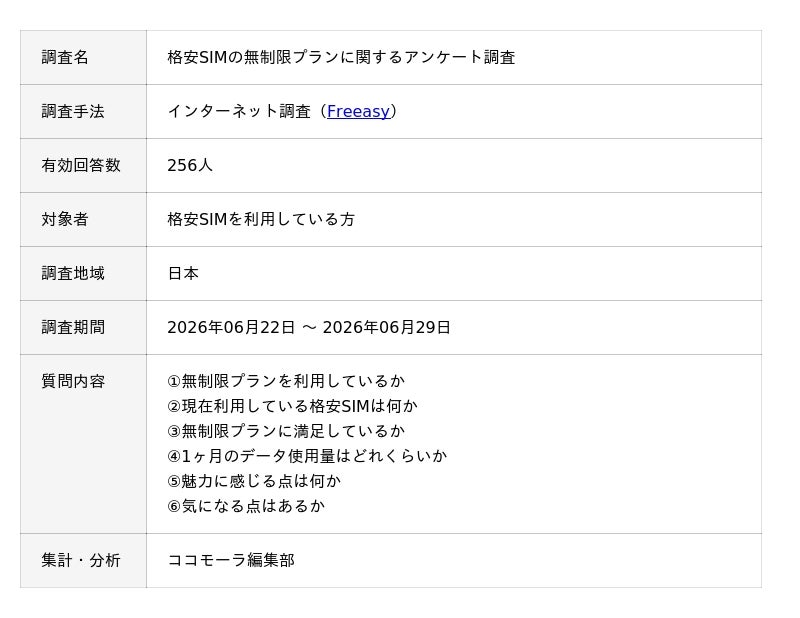Open the Freeasy hyperlink
800x618 pixels.
click(358, 111)
